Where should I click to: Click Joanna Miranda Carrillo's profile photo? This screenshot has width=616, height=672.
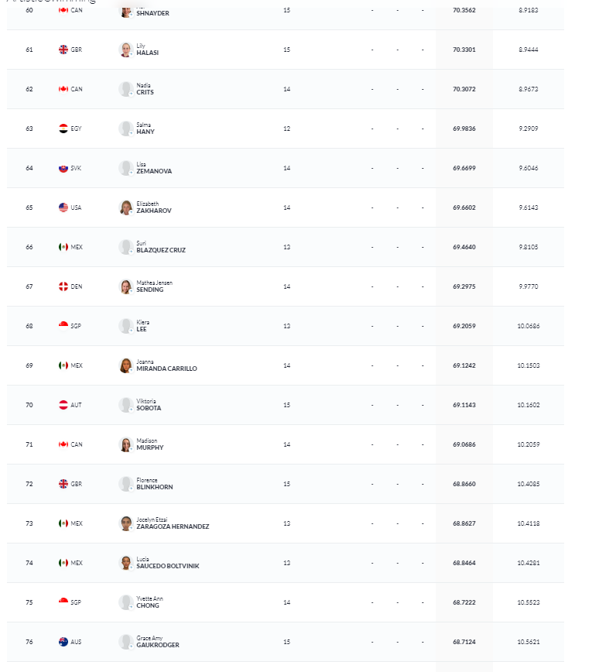(126, 365)
